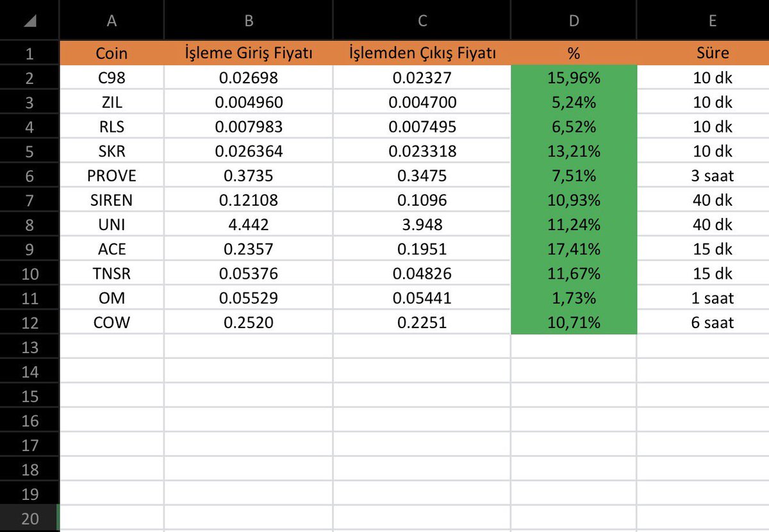
Task: Click exit price 0.007495
Action: click(x=422, y=126)
